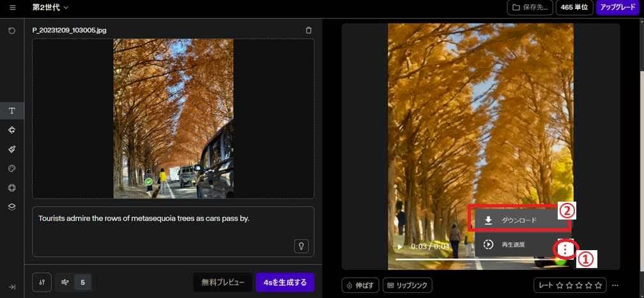
Task: Open the style palette icon in the sidebar
Action: tap(12, 168)
